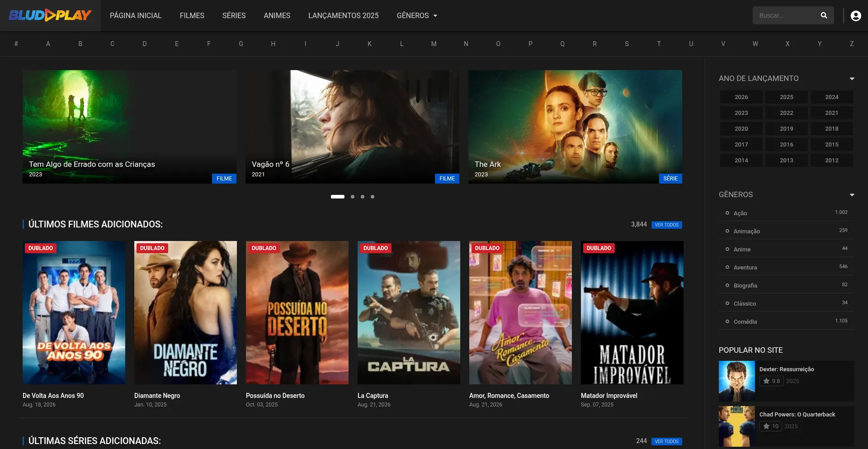Open the Vagão nº 6 featured slide
This screenshot has width=868, height=449.
[352, 127]
